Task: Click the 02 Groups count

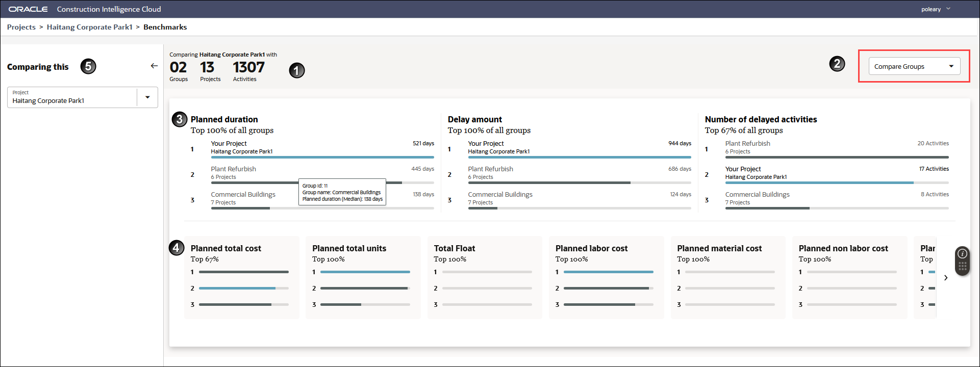Action: [x=179, y=71]
